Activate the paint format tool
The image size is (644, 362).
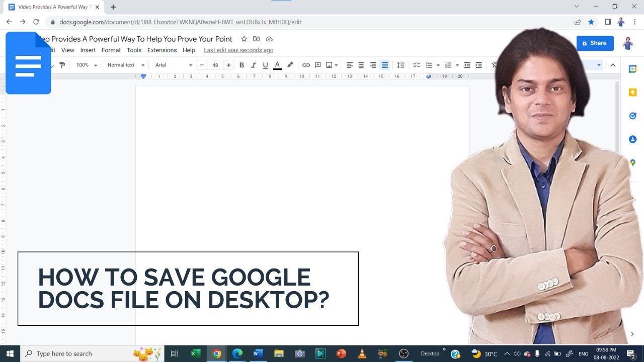(x=62, y=65)
